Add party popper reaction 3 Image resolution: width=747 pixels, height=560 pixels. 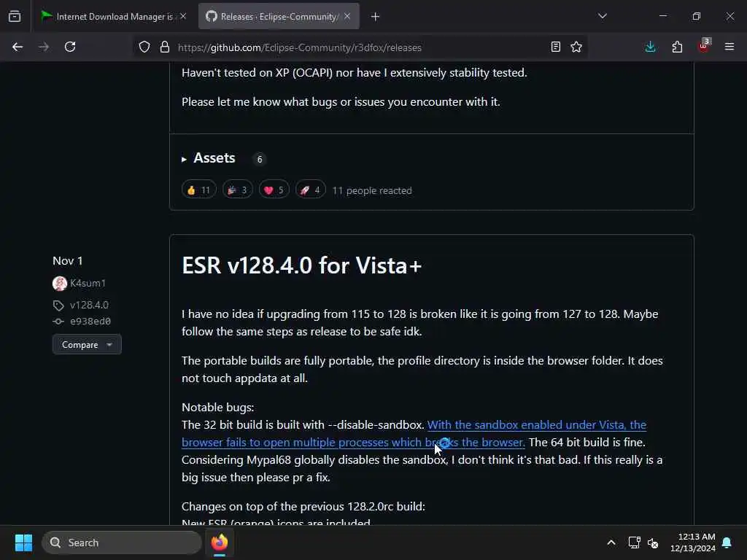(x=237, y=190)
